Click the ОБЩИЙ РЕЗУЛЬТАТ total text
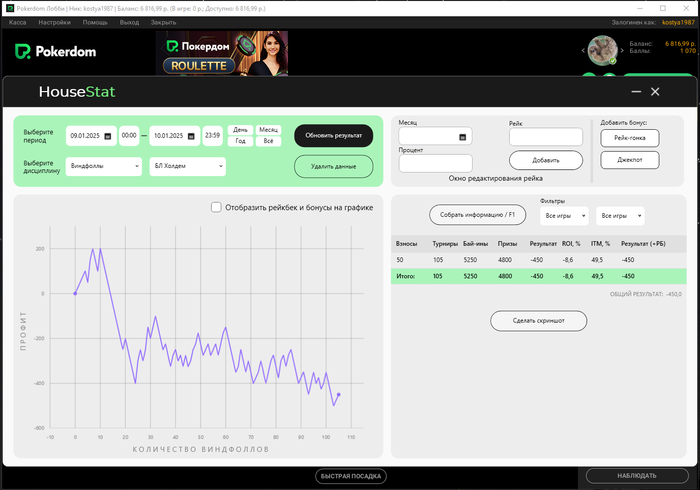This screenshot has width=700, height=490. click(x=646, y=294)
